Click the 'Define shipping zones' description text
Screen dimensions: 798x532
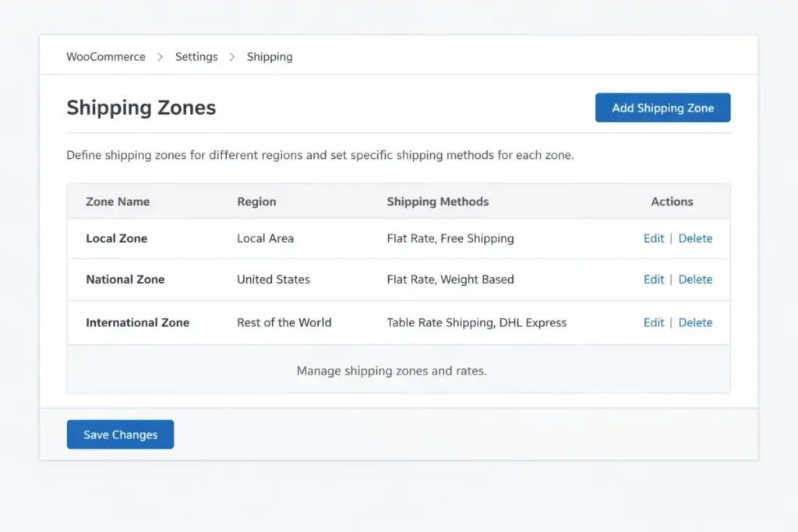320,155
